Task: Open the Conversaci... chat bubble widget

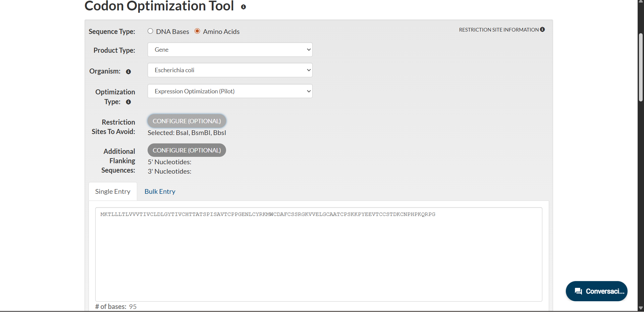Action: [596, 291]
